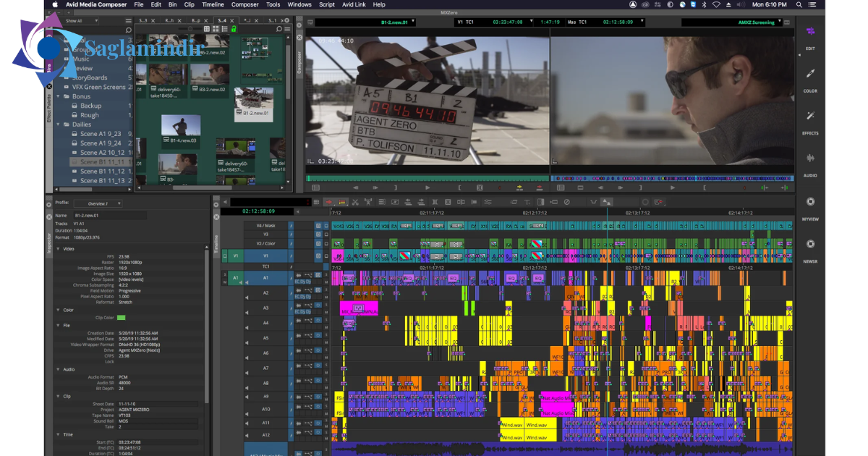
Task: Click the green Clip Color swatch
Action: point(121,317)
